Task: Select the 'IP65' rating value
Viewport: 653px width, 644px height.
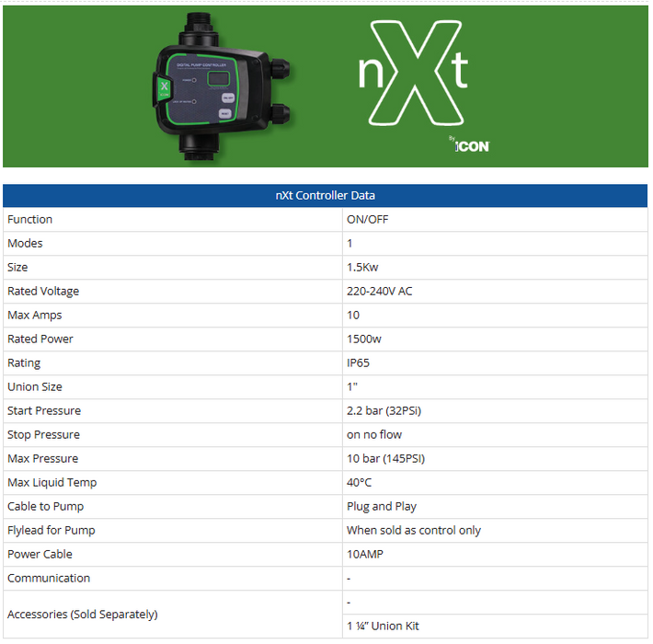Action: pyautogui.click(x=358, y=362)
